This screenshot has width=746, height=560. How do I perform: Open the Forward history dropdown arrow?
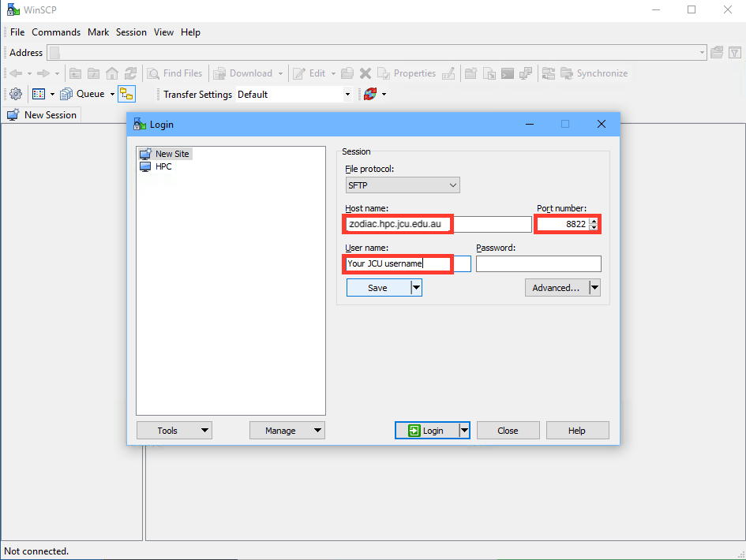(x=57, y=73)
